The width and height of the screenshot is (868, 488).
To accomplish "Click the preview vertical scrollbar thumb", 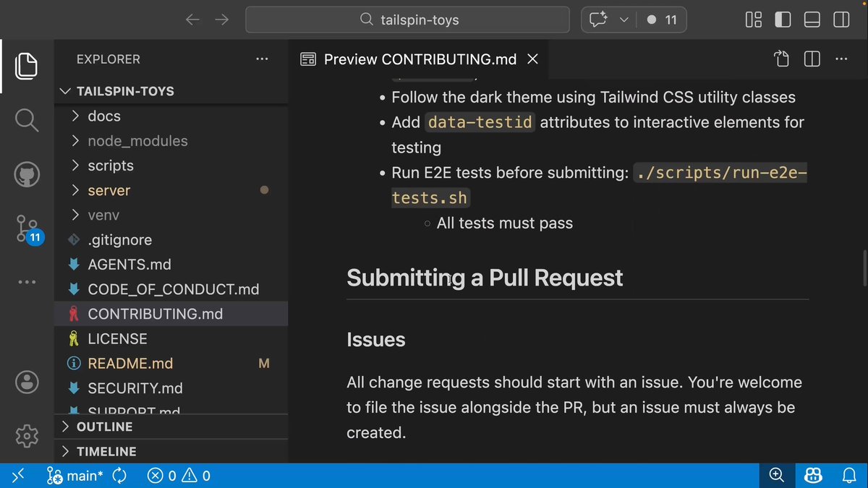I will (864, 269).
